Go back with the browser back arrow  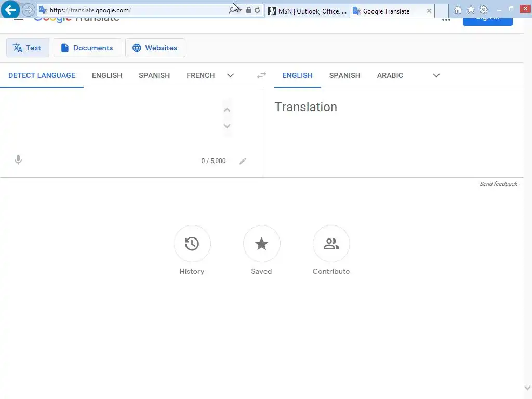pyautogui.click(x=10, y=9)
